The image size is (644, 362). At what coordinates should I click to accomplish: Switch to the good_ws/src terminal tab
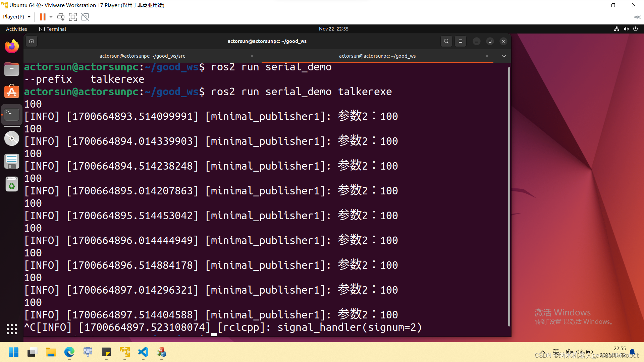(142, 56)
